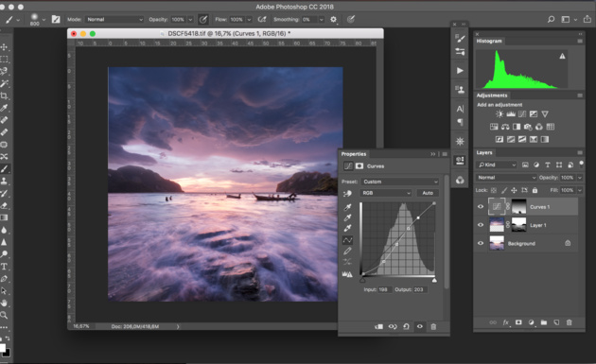Switch to the Histogram panel tab
Image resolution: width=596 pixels, height=364 pixels.
tap(489, 41)
